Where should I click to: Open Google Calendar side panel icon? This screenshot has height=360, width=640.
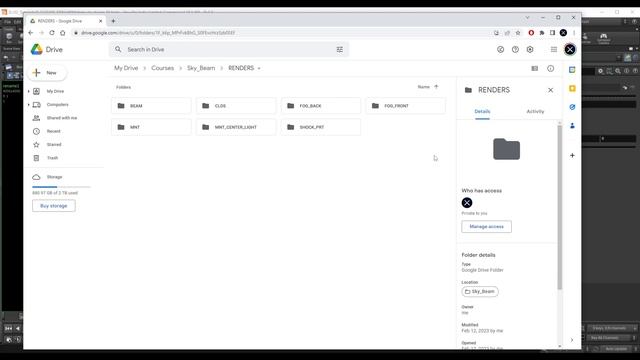click(572, 70)
